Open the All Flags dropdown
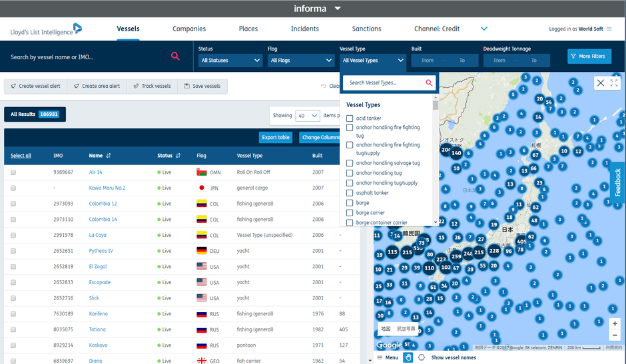The height and width of the screenshot is (364, 626). click(x=301, y=61)
